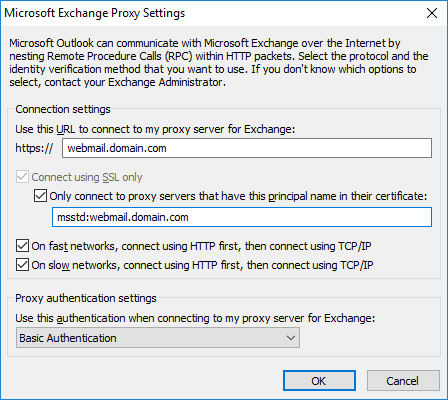Open the Basic Authentication dropdown

click(x=158, y=338)
